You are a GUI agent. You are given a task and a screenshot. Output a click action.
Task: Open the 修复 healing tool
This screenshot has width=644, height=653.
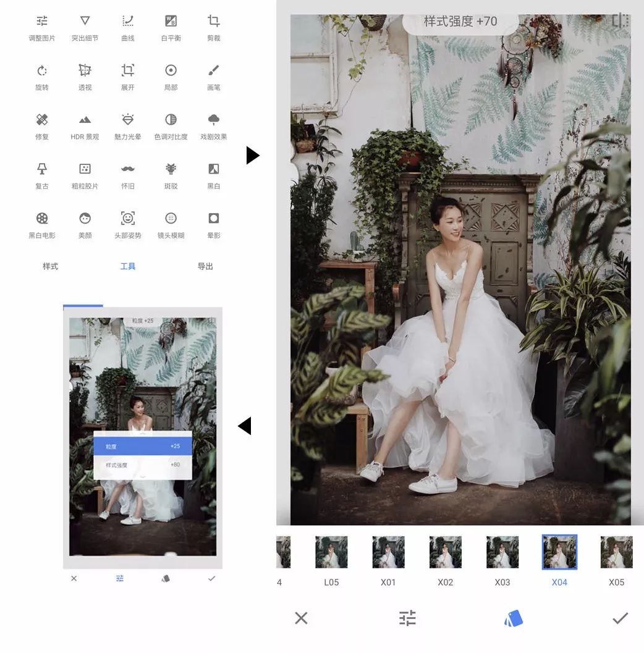41,127
